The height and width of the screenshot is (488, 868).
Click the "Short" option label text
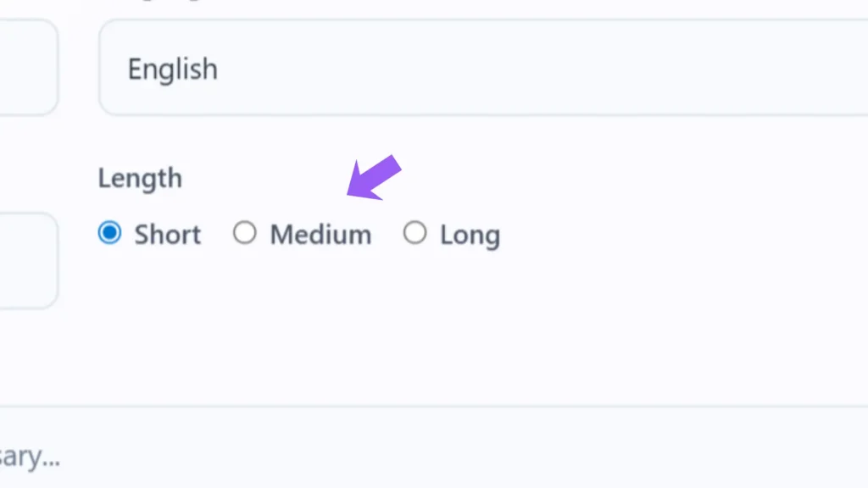coord(168,235)
